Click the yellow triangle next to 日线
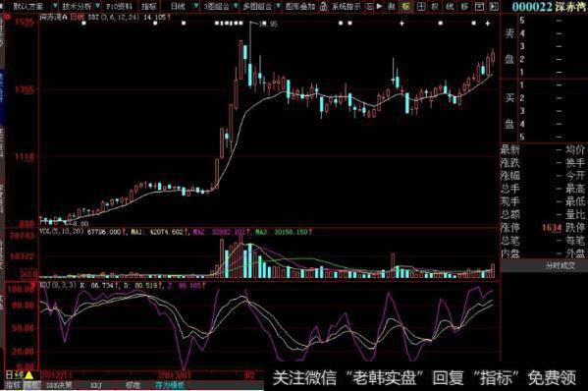This screenshot has width=588, height=391. (x=28, y=374)
